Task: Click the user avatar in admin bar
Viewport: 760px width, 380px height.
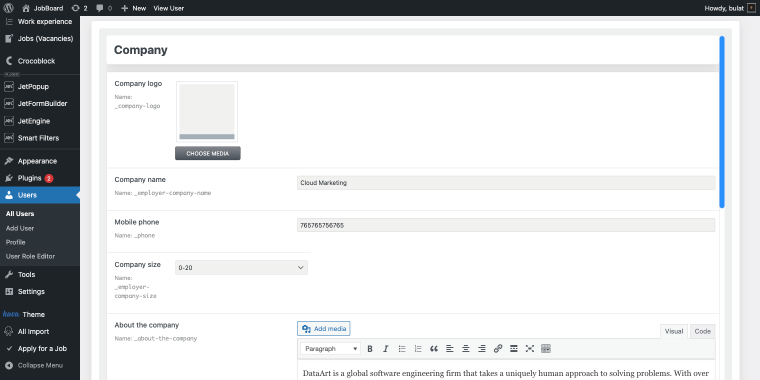Action: coord(751,8)
